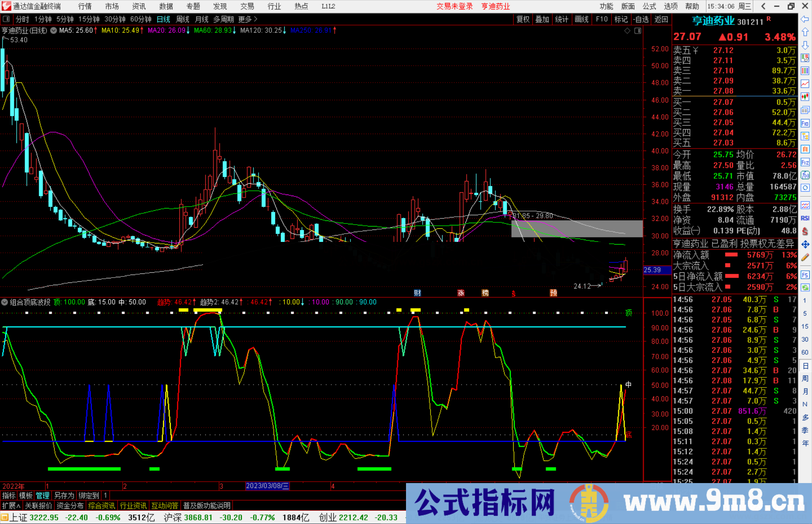Viewport: 812px width, 524px height.
Task: Open the 数据 menu
Action: [165, 6]
